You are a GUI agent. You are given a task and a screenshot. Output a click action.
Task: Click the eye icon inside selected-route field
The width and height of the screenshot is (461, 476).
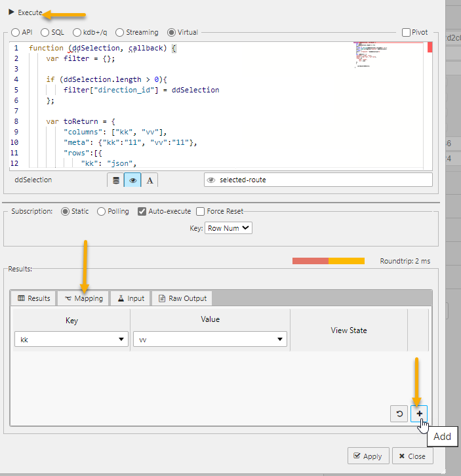pos(211,180)
